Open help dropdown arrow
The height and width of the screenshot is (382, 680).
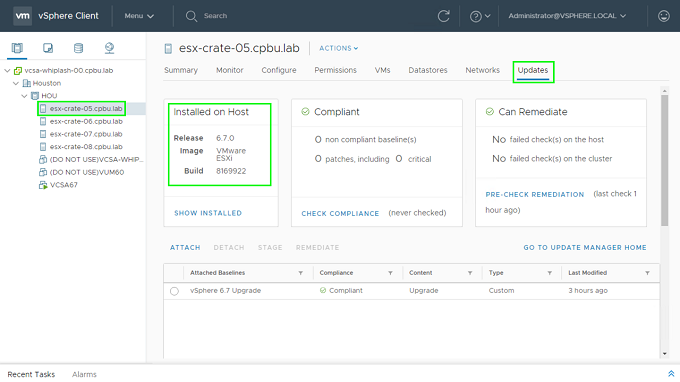pyautogui.click(x=487, y=16)
